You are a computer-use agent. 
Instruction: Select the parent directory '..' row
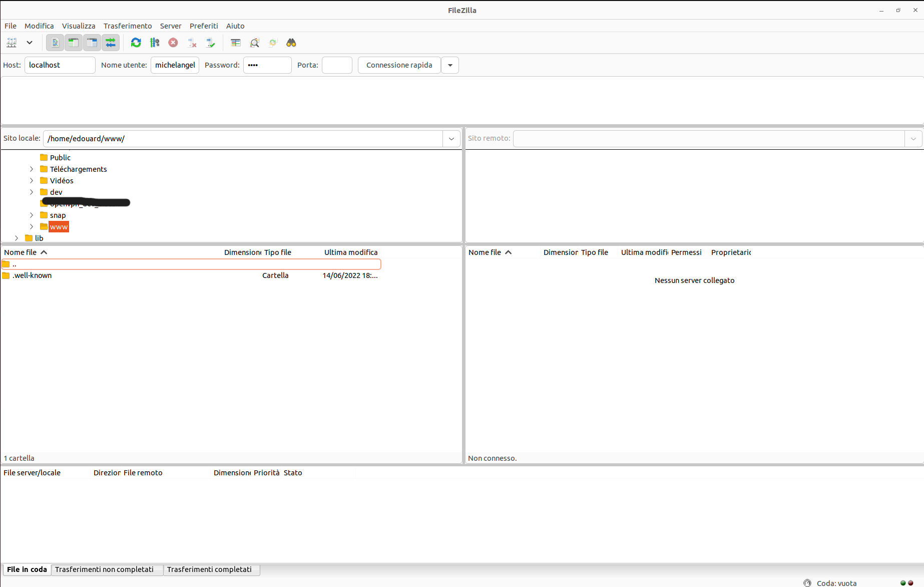pyautogui.click(x=191, y=264)
